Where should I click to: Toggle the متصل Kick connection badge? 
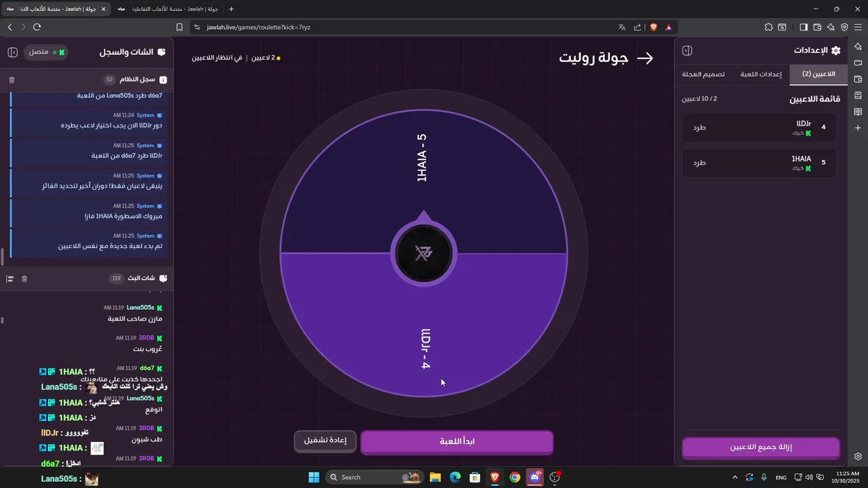[x=46, y=52]
